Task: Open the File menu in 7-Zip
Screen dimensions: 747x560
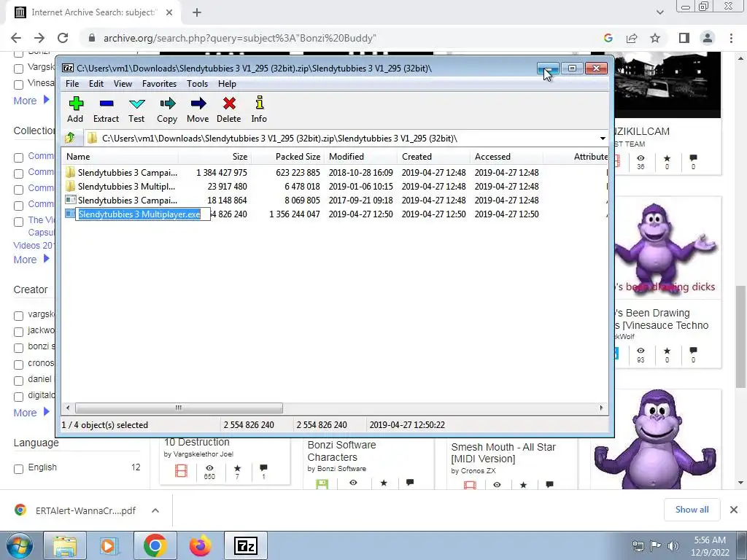Action: click(x=72, y=84)
